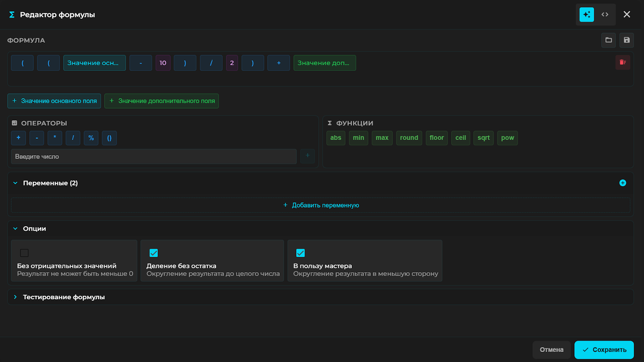Select closing parenthesis token after 10
This screenshot has width=644, height=362.
[185, 63]
